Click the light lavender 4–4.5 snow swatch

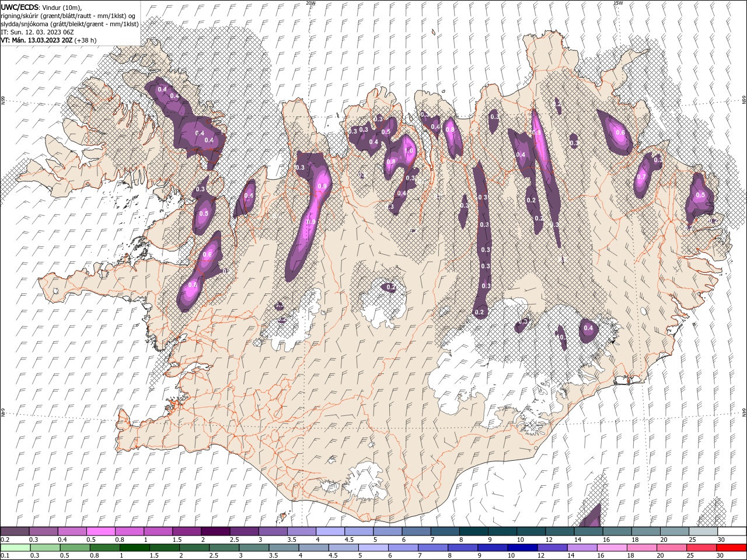(330, 531)
